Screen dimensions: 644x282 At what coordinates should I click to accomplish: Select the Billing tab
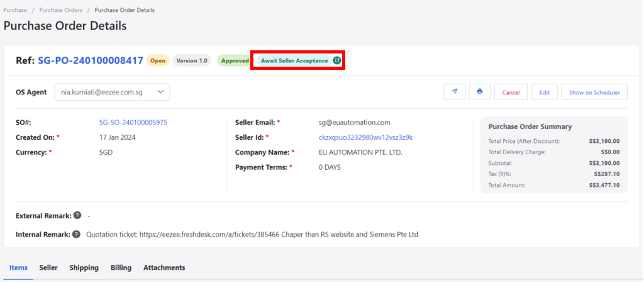[x=121, y=268]
